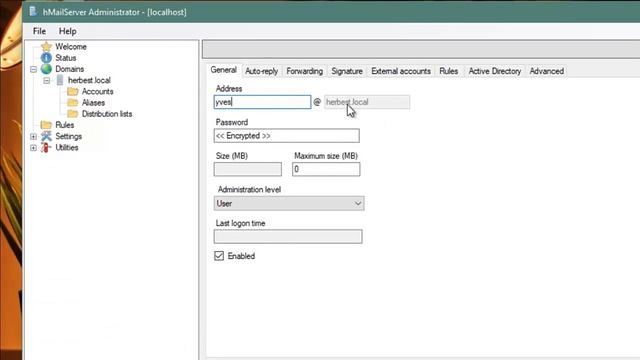Select Distribution lists in the tree

coord(107,114)
